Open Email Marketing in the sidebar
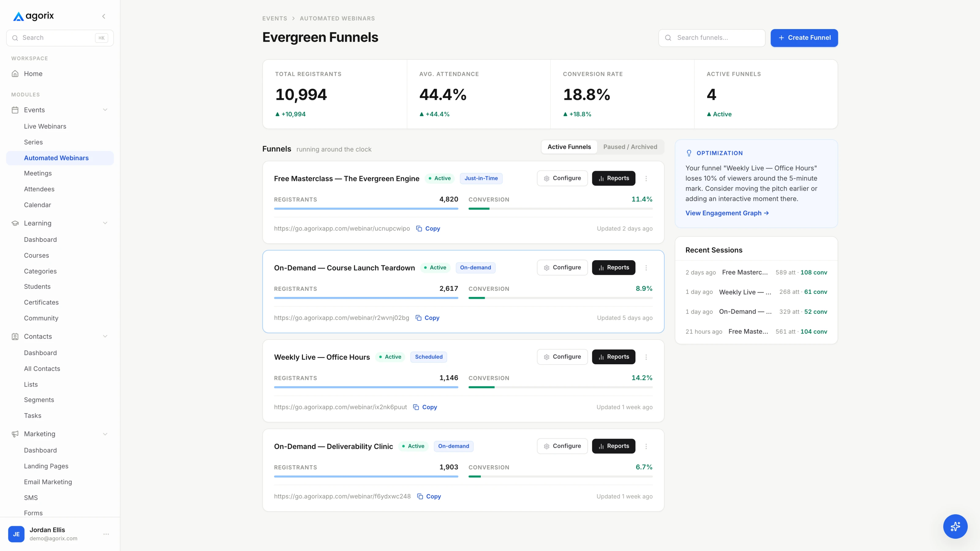The width and height of the screenshot is (980, 551). 48,482
